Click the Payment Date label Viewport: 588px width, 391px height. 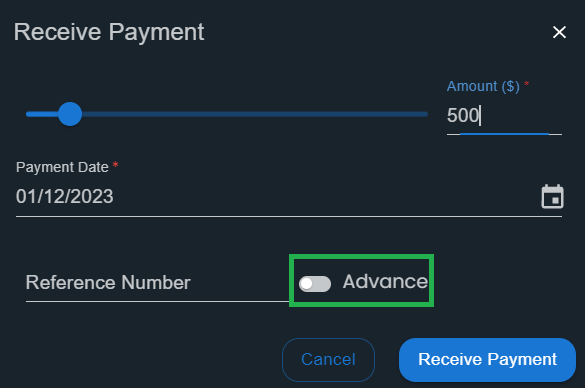pyautogui.click(x=62, y=168)
